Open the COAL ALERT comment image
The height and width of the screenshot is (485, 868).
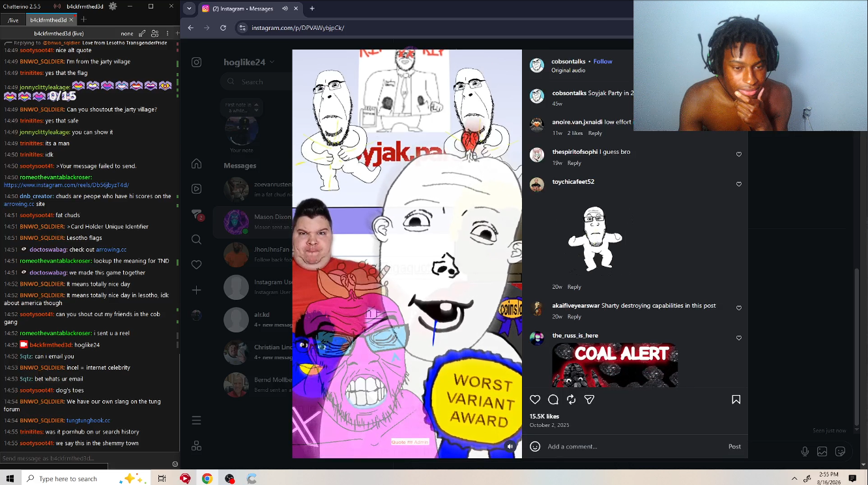pos(615,365)
